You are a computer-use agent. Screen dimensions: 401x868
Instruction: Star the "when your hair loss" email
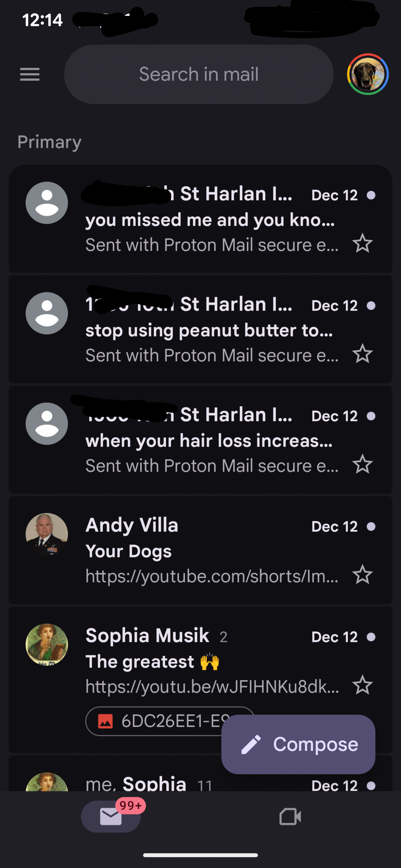coord(362,464)
